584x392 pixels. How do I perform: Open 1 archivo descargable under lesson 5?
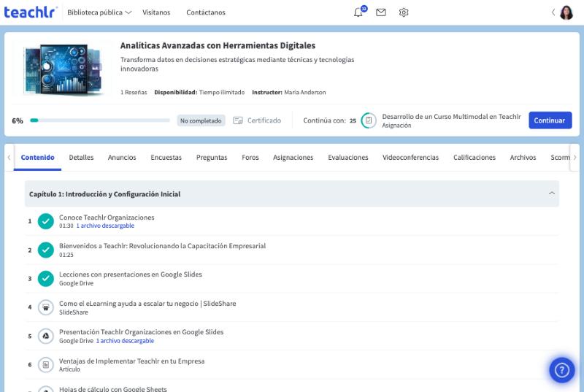coord(125,341)
